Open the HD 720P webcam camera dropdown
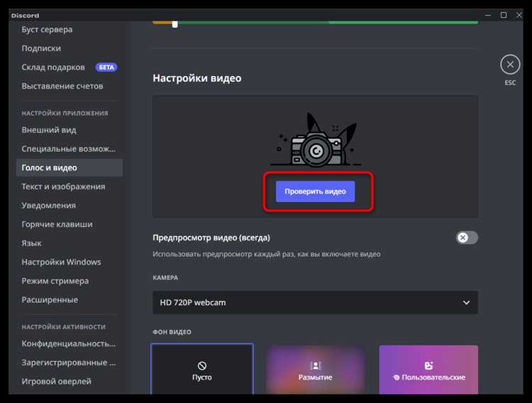Screen dimensions: 532x403 coord(315,302)
